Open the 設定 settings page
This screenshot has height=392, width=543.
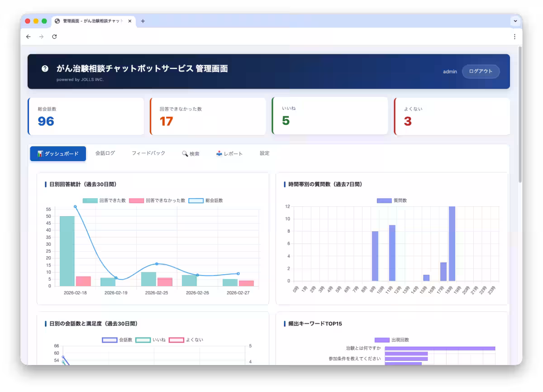coord(264,153)
